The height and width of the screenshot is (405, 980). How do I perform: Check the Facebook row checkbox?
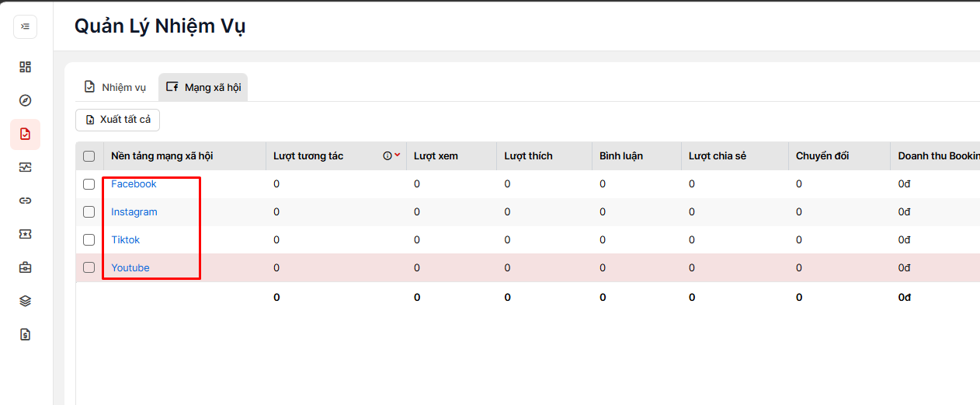coord(89,184)
